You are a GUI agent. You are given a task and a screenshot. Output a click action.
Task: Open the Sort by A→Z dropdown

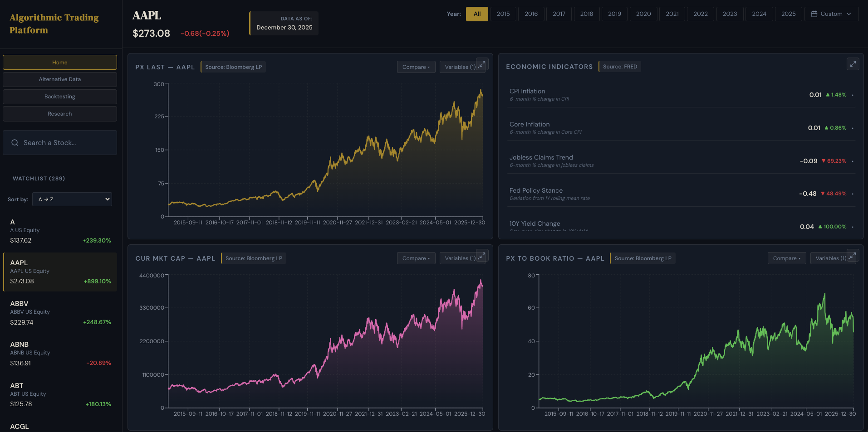coord(72,199)
